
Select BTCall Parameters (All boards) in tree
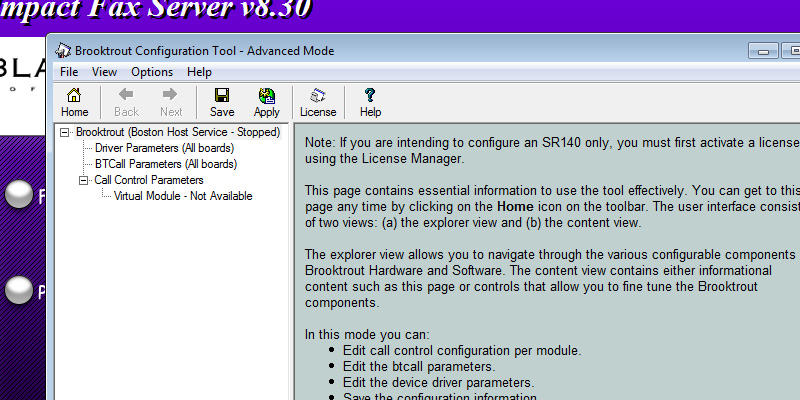165,164
